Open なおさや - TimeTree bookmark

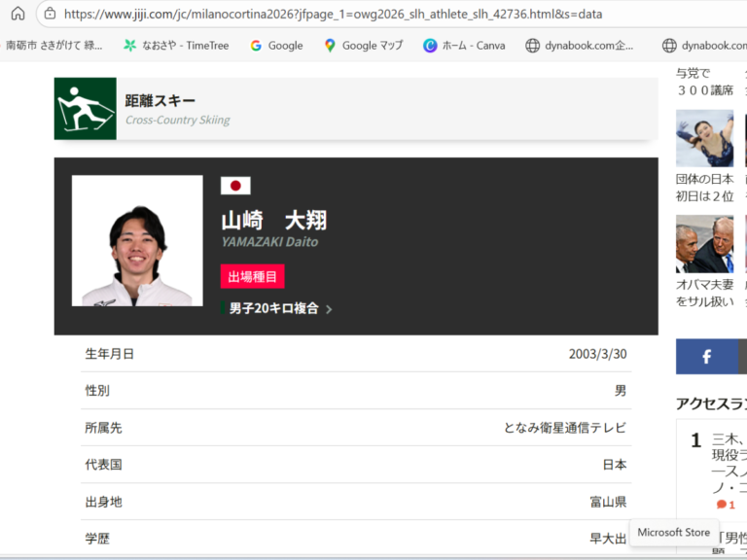pyautogui.click(x=176, y=46)
